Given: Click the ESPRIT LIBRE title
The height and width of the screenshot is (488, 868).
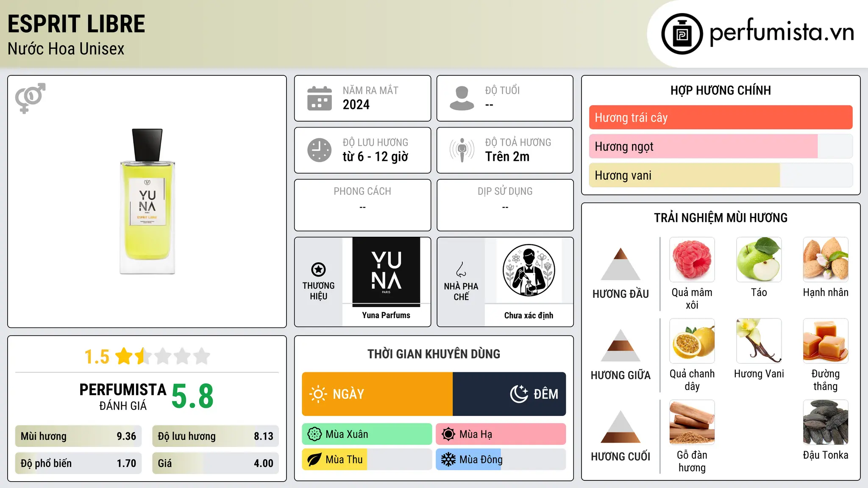Looking at the screenshot, I should point(76,24).
